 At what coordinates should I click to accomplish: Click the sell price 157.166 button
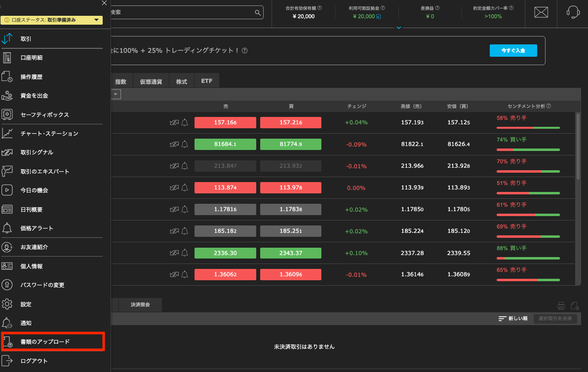pos(225,122)
